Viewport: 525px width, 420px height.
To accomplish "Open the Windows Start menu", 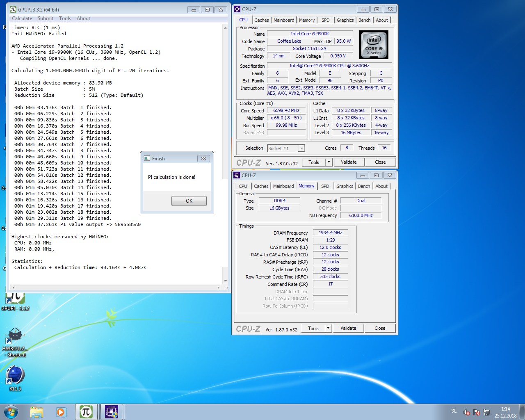I will [11, 412].
